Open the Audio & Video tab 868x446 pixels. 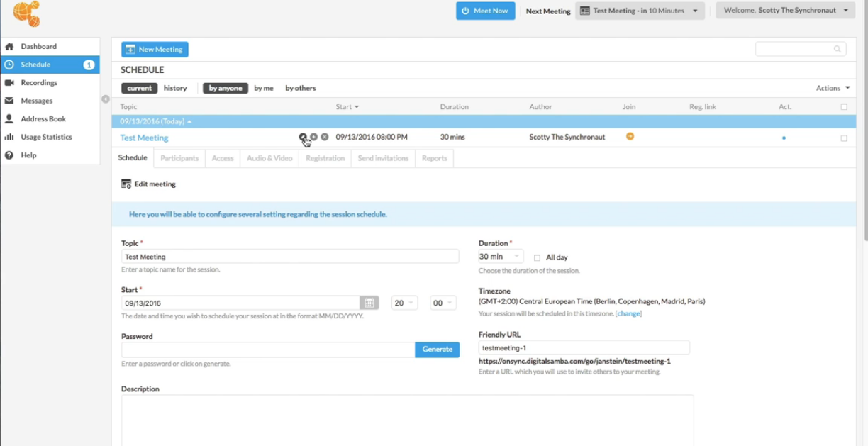point(269,158)
